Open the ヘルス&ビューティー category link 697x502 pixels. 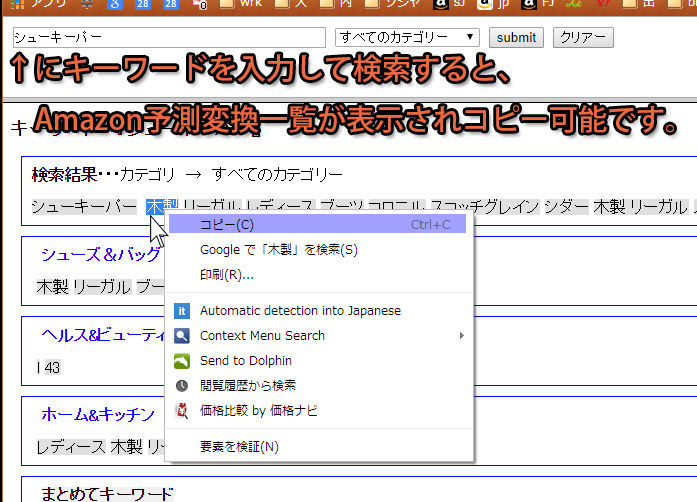[103, 334]
